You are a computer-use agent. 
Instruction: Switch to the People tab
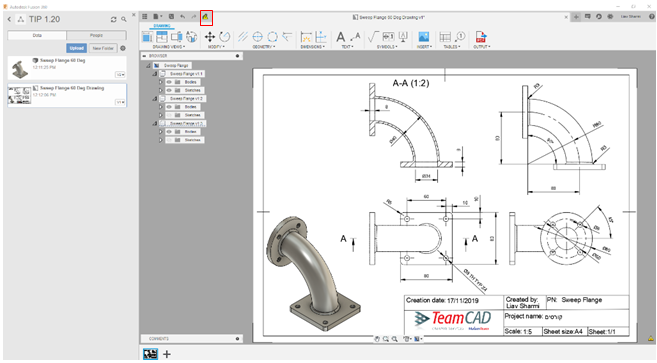point(96,36)
